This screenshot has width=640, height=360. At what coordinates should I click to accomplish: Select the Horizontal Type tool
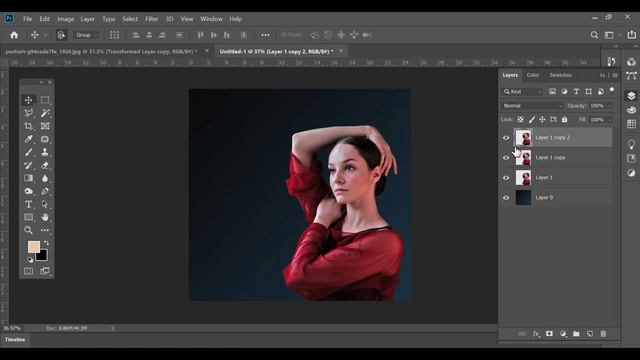point(29,204)
